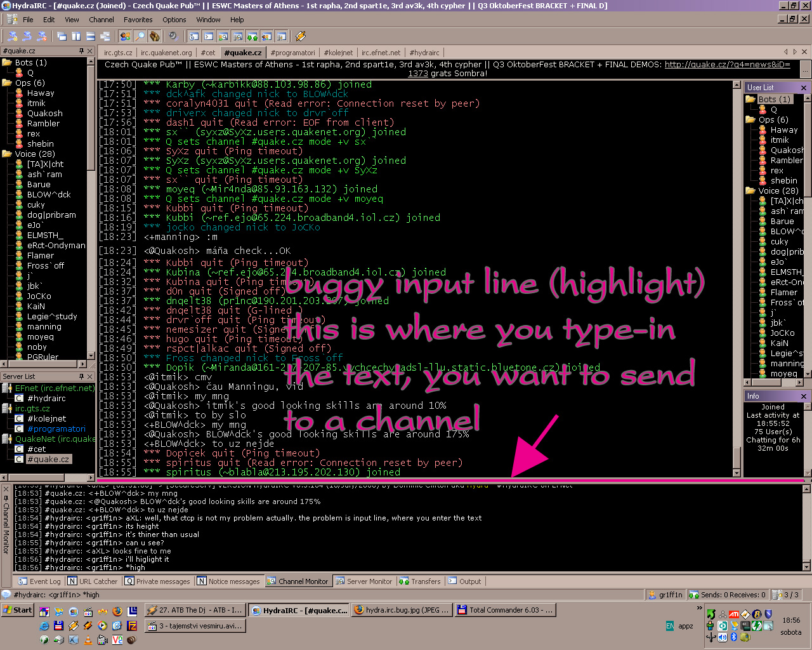Open the Channel menu
Image resolution: width=812 pixels, height=650 pixels.
click(101, 20)
